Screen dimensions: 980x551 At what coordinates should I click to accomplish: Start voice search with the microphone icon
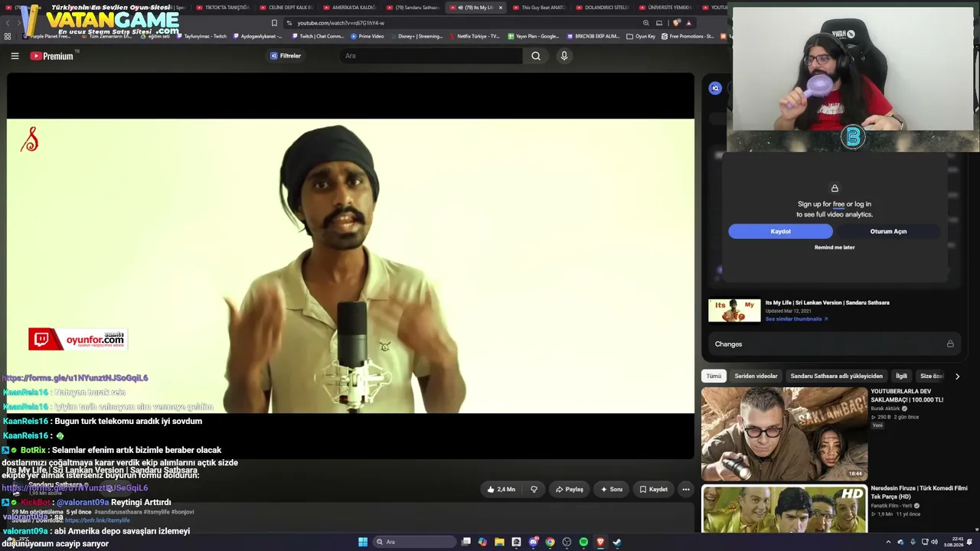[x=564, y=56]
